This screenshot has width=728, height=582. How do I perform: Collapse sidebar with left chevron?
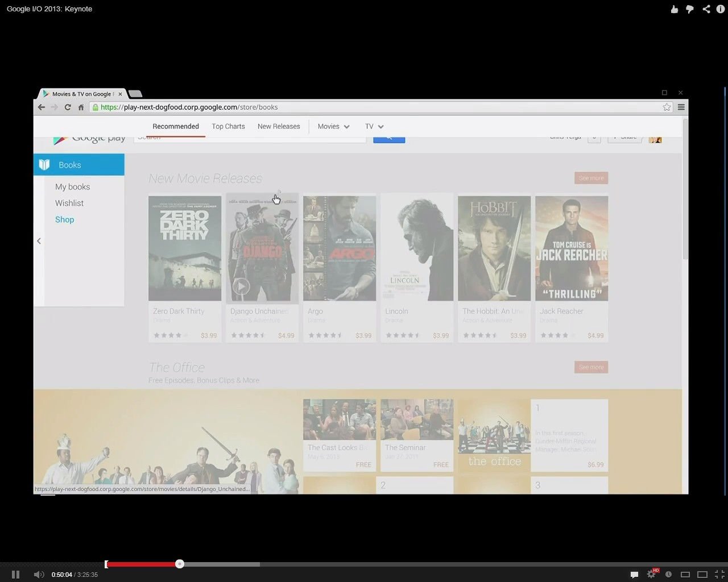[x=39, y=241]
